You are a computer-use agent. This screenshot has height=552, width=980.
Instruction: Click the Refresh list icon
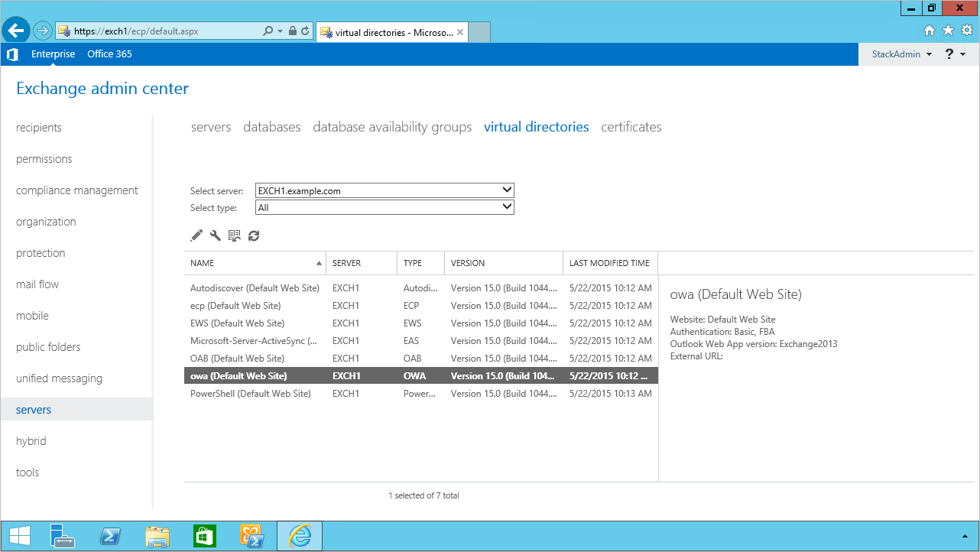[254, 236]
